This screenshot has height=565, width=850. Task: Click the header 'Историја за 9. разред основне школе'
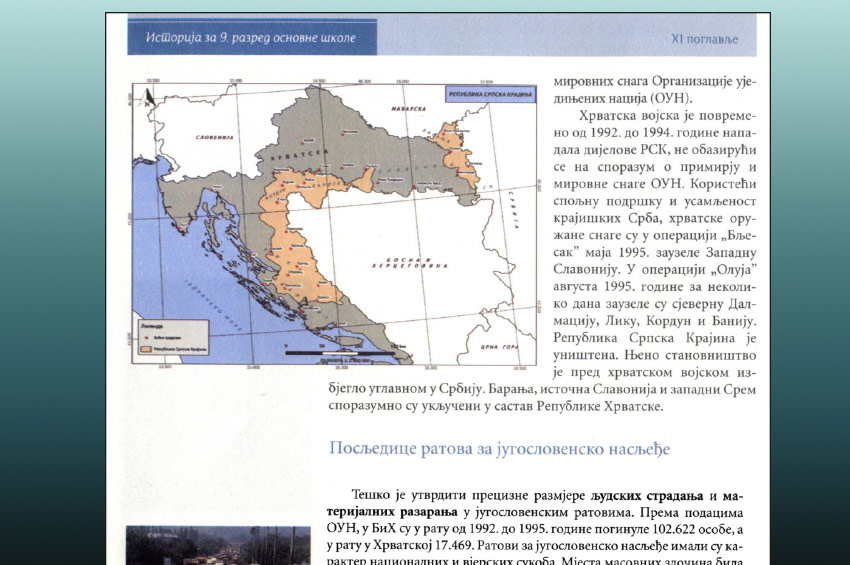point(250,37)
